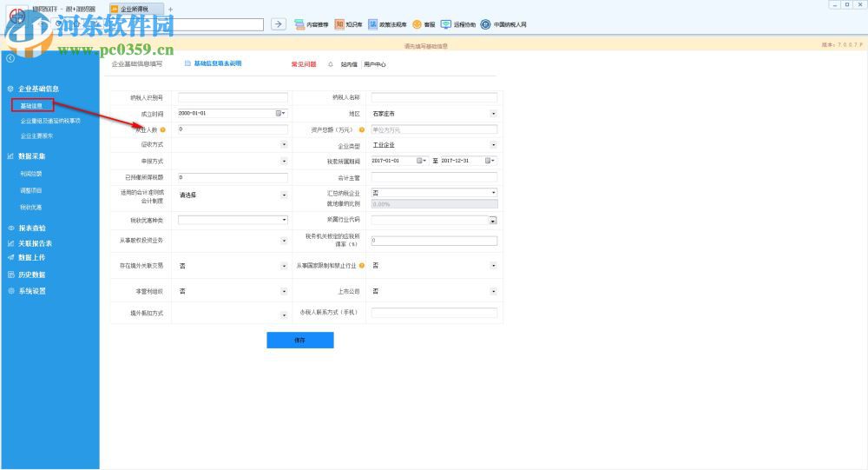The height and width of the screenshot is (470, 868).
Task: Open the 常见问题 FAQ link
Action: pyautogui.click(x=304, y=64)
